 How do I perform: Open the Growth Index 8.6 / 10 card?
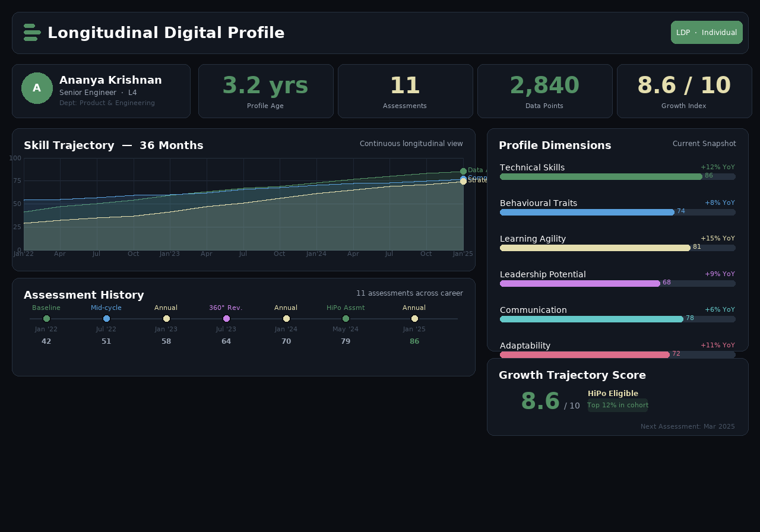(684, 91)
